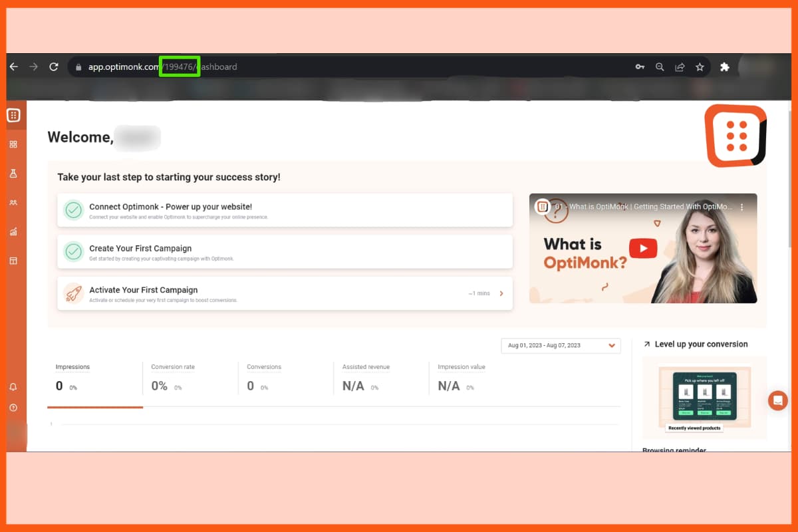Screen dimensions: 798x532
Task: Open notifications via the bell icon
Action: [x=13, y=386]
